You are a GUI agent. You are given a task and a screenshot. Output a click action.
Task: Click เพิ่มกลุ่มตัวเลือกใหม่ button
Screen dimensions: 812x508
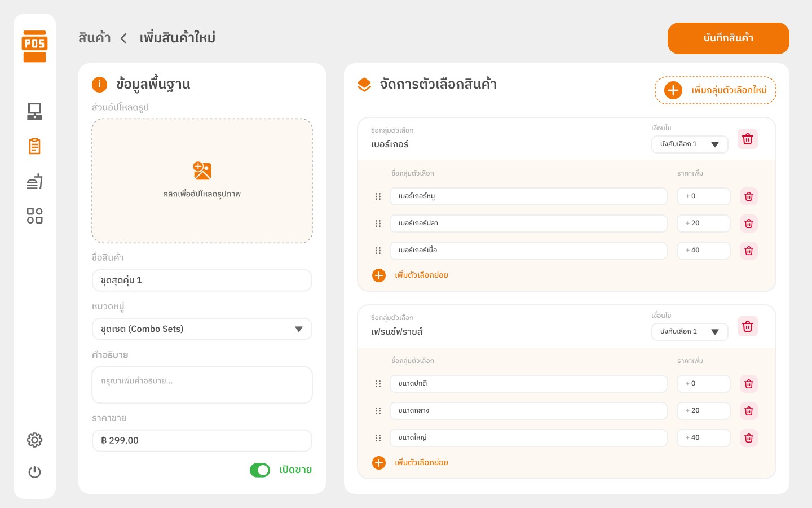[715, 90]
